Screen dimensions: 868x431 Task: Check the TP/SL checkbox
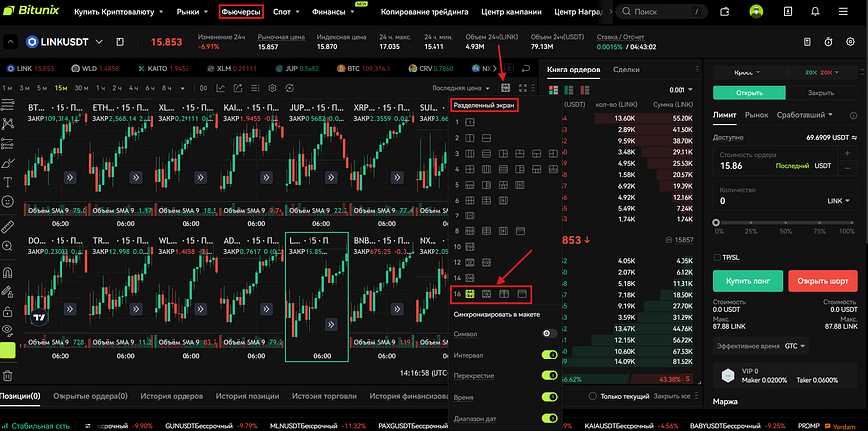pos(718,257)
